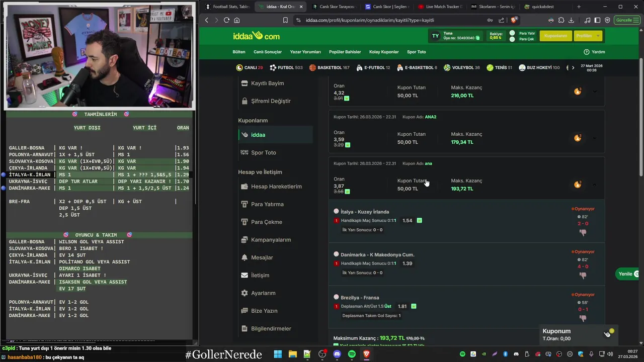Open the Bülten menu item
Viewport: 644px width, 362px height.
click(x=239, y=52)
